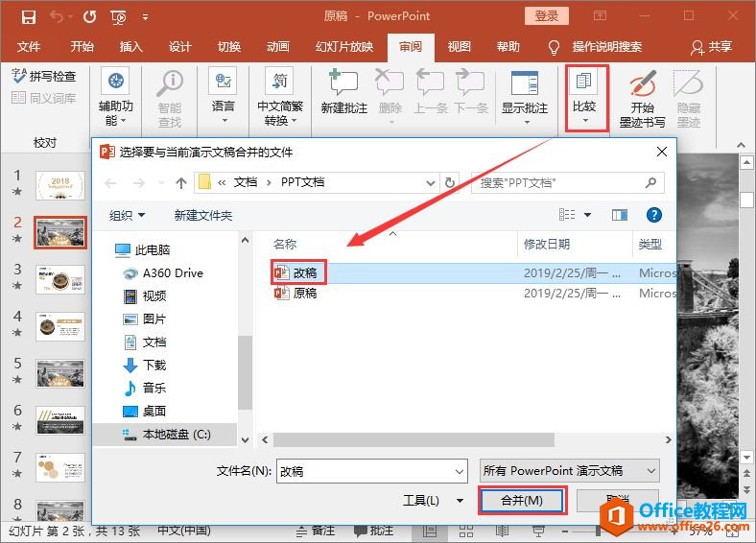Switch to the 动画 ribbon tab
The image size is (756, 543).
278,47
